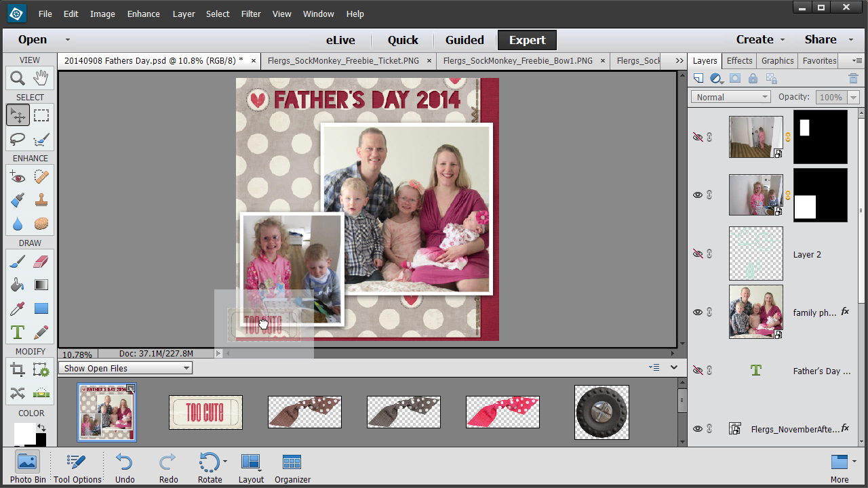Hide the family photo layer

(698, 312)
